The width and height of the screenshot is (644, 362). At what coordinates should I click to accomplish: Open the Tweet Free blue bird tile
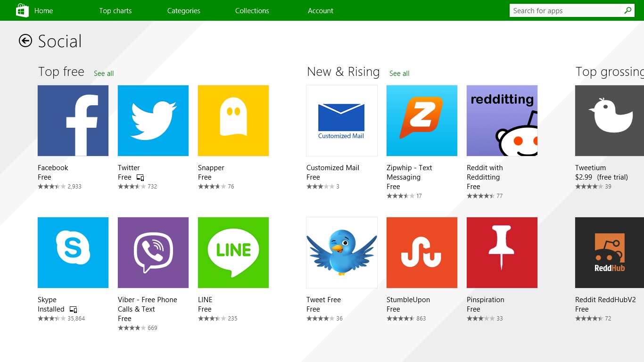pyautogui.click(x=342, y=253)
